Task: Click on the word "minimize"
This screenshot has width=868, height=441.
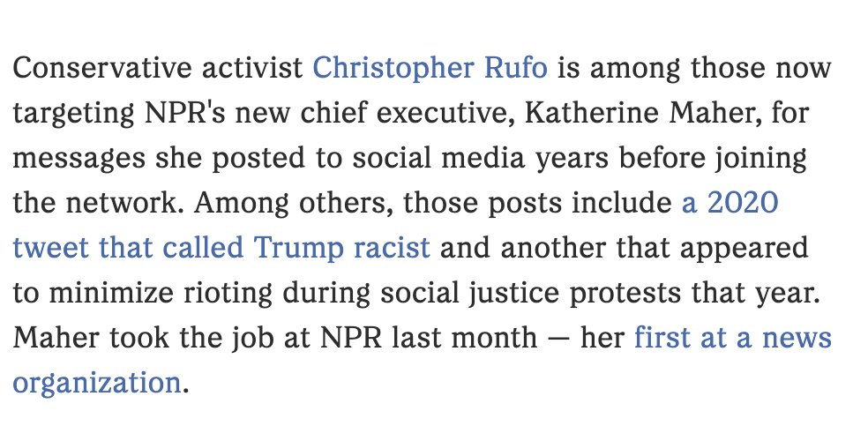Action: [111, 293]
